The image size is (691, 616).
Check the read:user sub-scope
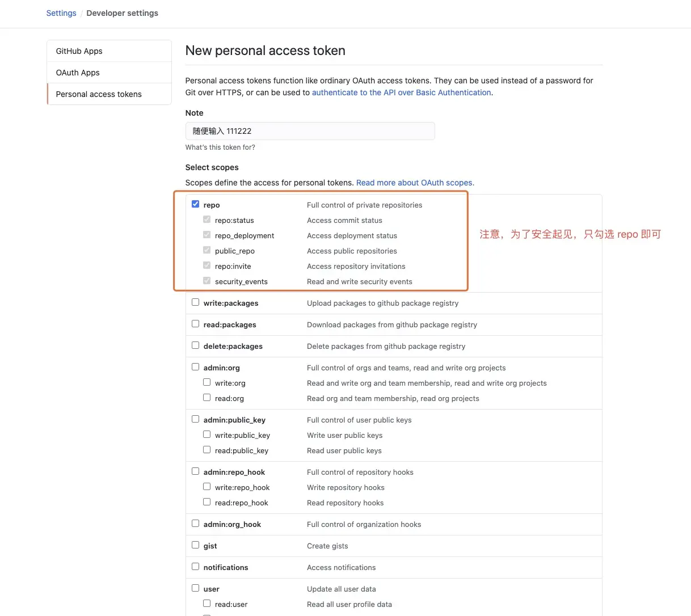pos(207,604)
